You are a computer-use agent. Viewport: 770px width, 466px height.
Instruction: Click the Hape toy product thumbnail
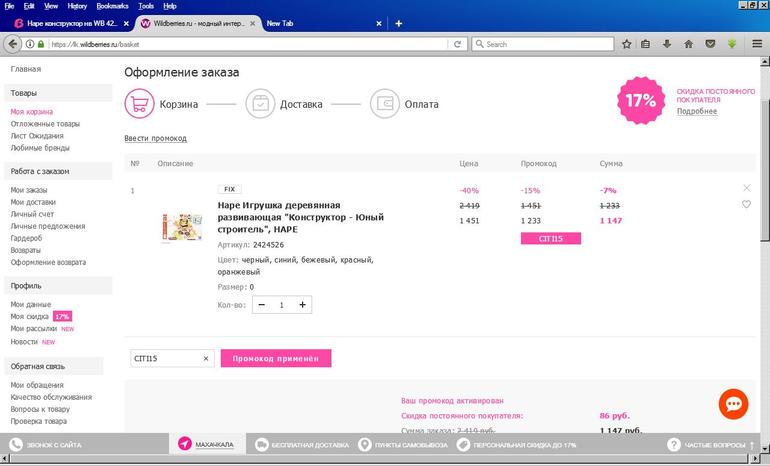pyautogui.click(x=181, y=226)
